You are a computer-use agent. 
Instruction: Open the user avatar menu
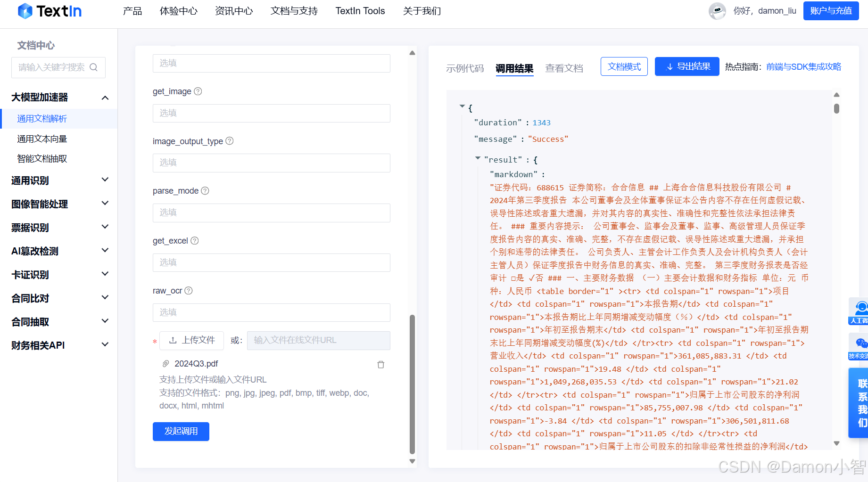pos(717,11)
